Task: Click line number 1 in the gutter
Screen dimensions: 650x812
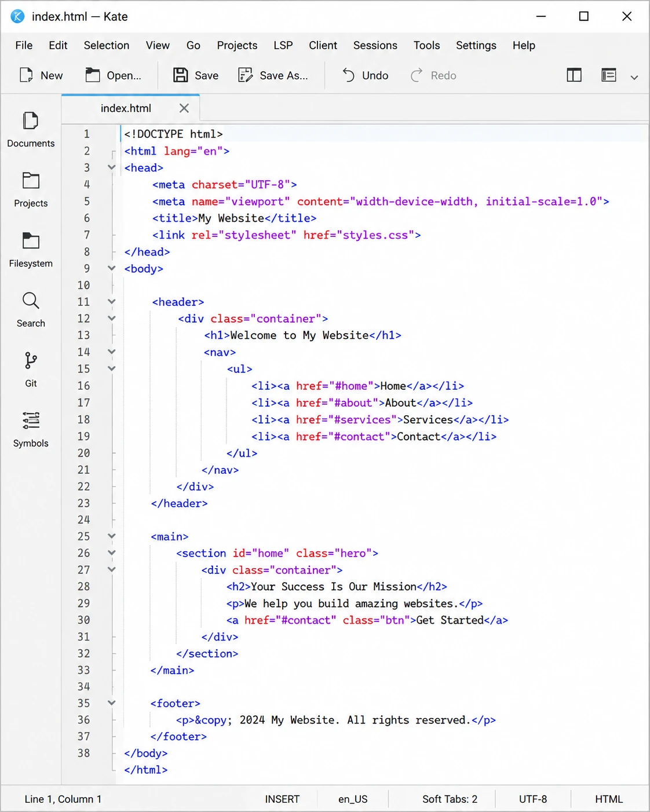Action: click(x=87, y=134)
